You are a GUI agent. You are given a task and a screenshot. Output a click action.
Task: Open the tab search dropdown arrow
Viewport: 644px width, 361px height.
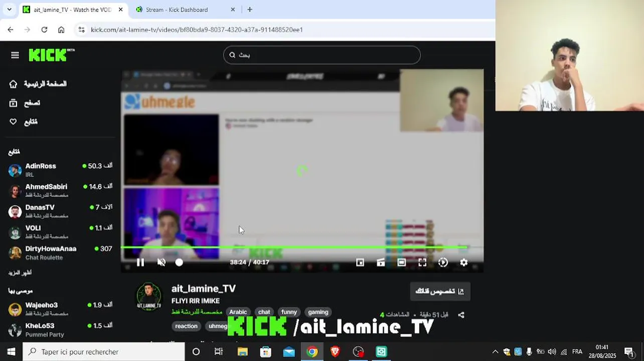coord(9,10)
